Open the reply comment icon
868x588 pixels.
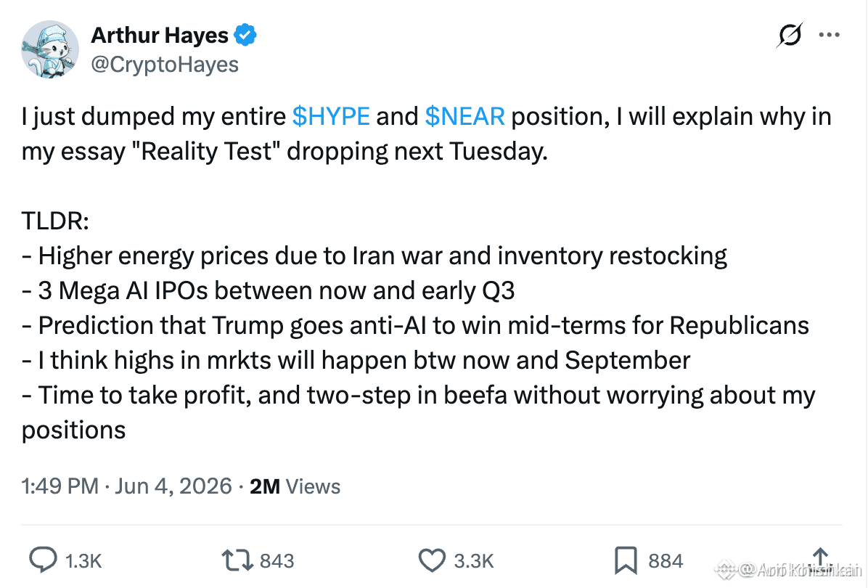pos(43,560)
